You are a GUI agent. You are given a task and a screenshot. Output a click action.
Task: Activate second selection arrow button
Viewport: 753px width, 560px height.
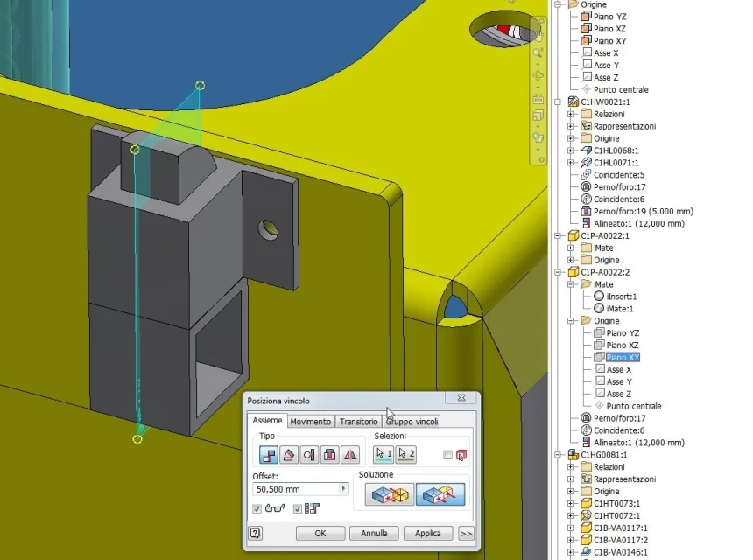(405, 454)
